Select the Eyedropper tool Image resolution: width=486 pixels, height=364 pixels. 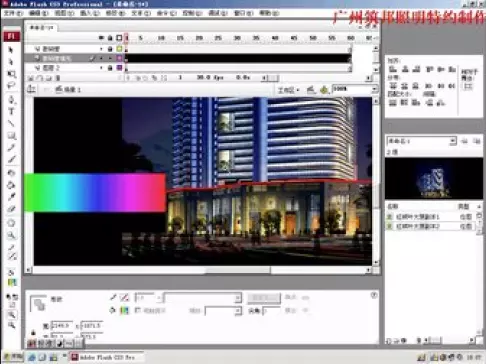(x=11, y=197)
